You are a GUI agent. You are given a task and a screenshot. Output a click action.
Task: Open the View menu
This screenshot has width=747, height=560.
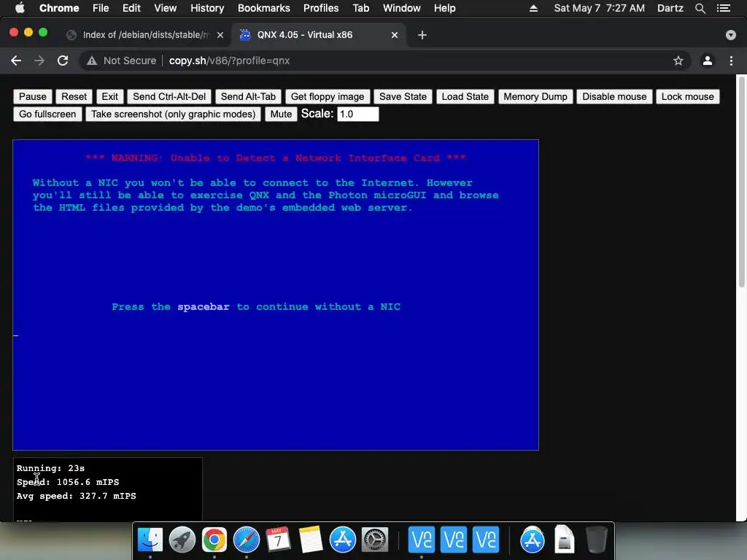(x=166, y=8)
